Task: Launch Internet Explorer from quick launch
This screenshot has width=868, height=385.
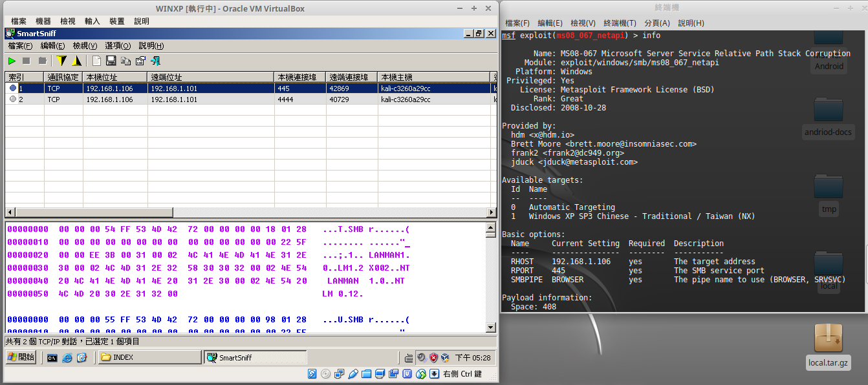Action: pos(67,357)
